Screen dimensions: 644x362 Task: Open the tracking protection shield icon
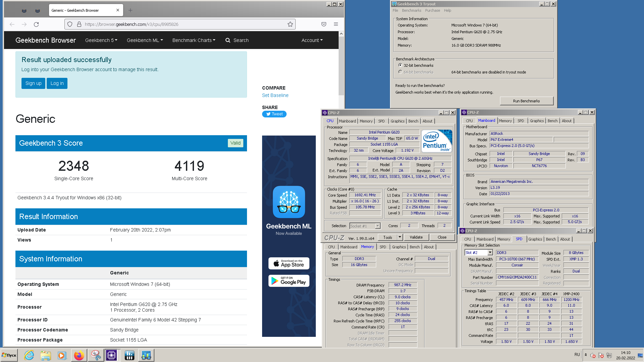(70, 24)
